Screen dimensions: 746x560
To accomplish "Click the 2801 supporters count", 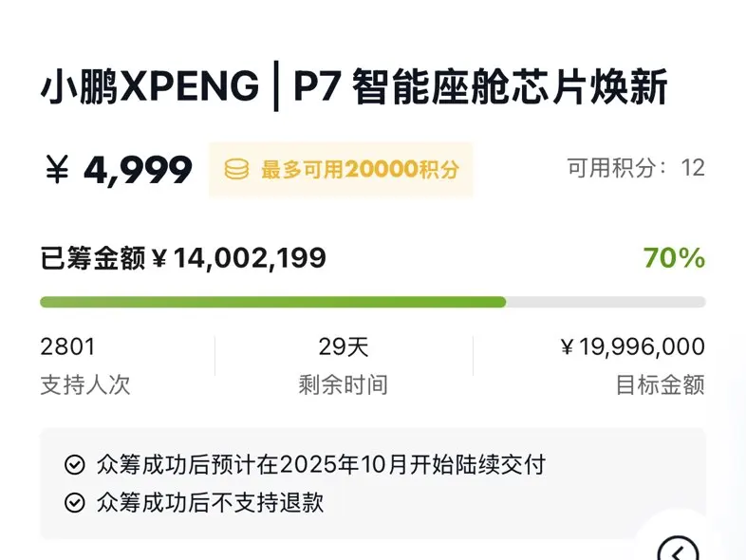I will [x=68, y=346].
